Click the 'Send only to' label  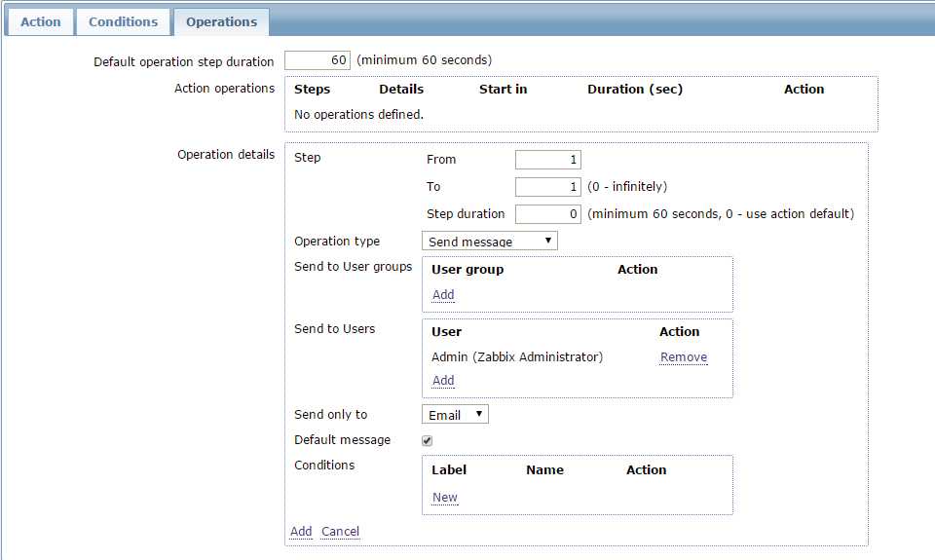click(x=330, y=415)
